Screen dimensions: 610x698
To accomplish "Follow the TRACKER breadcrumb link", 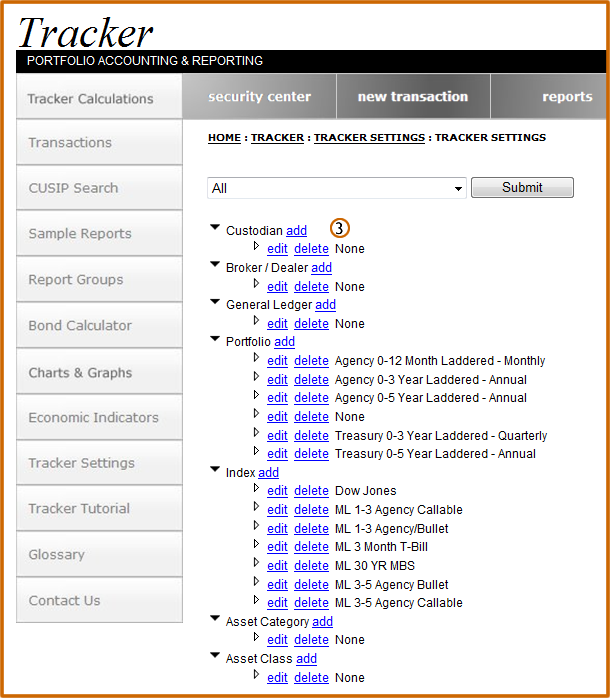I will 277,138.
